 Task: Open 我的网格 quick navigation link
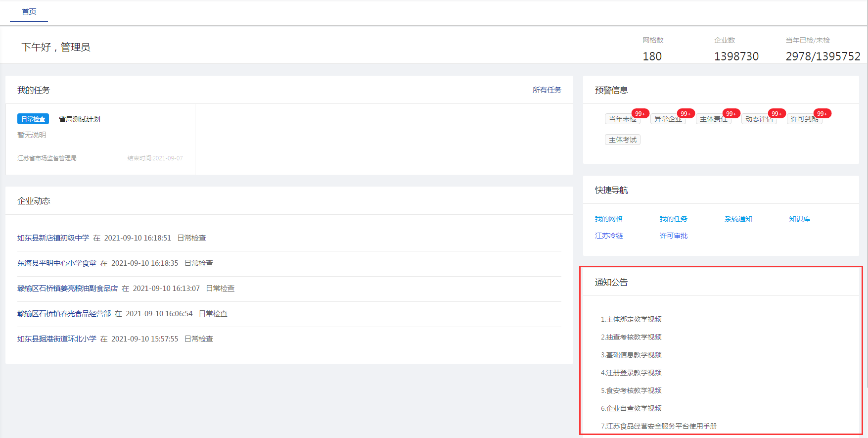[x=608, y=219]
